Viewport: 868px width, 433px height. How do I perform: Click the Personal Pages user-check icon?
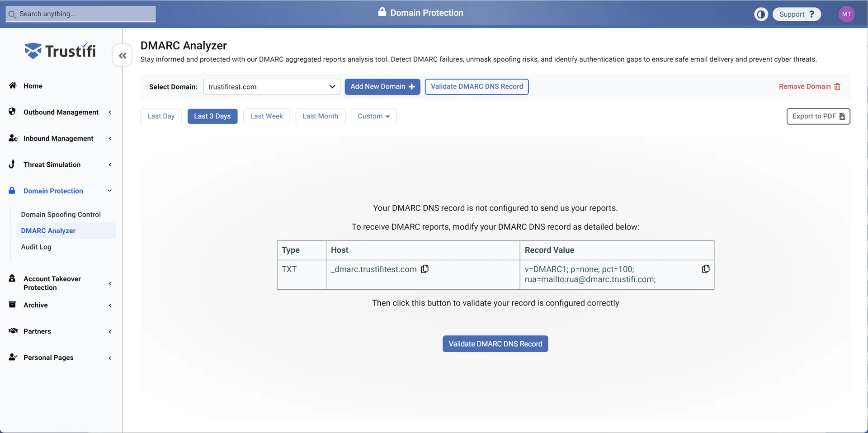pos(13,357)
